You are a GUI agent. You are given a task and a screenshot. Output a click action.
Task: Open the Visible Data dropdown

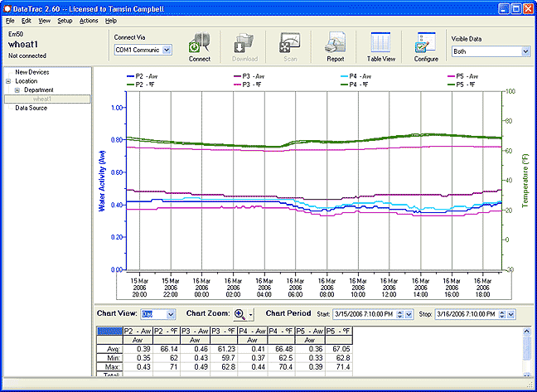(525, 51)
